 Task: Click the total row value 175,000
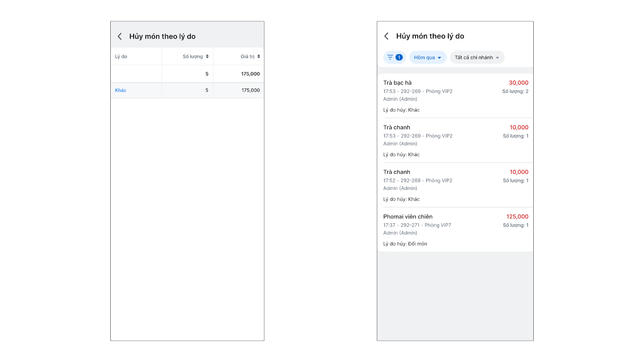tap(250, 74)
